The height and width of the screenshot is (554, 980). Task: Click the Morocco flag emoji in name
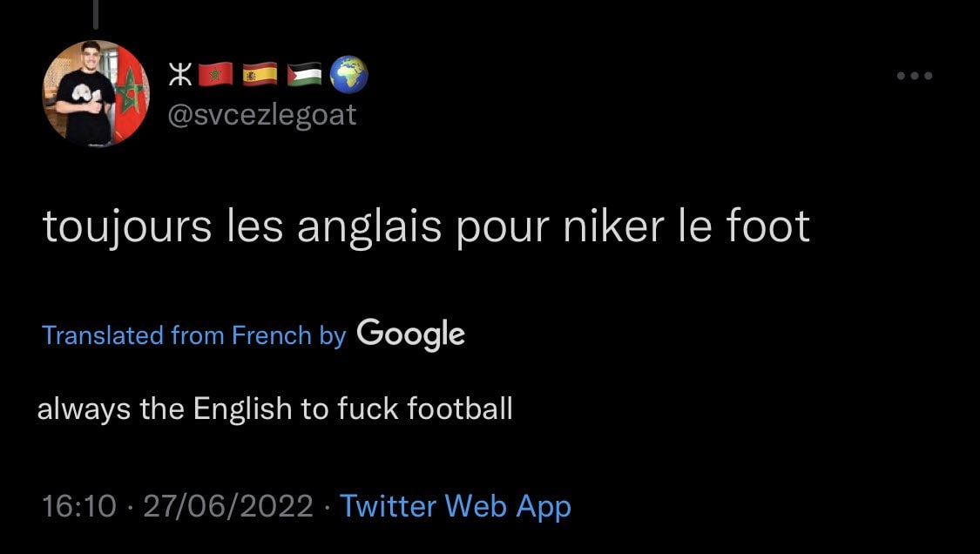coord(216,76)
